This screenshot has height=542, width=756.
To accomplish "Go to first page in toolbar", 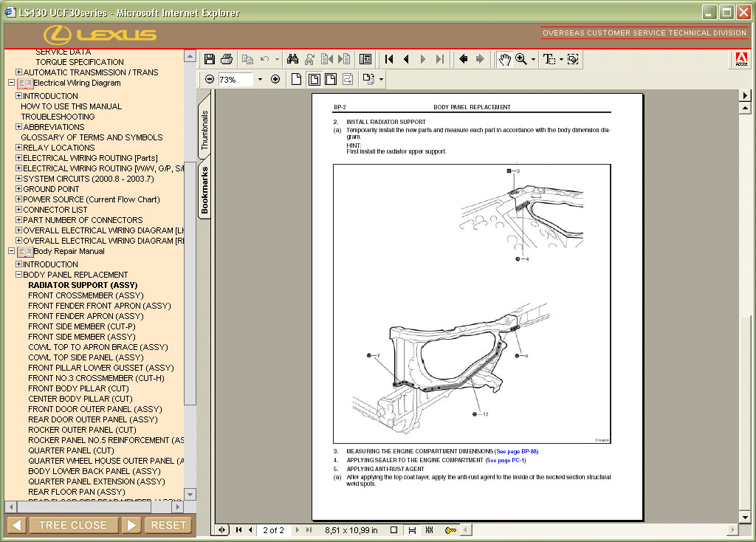I will (x=389, y=59).
